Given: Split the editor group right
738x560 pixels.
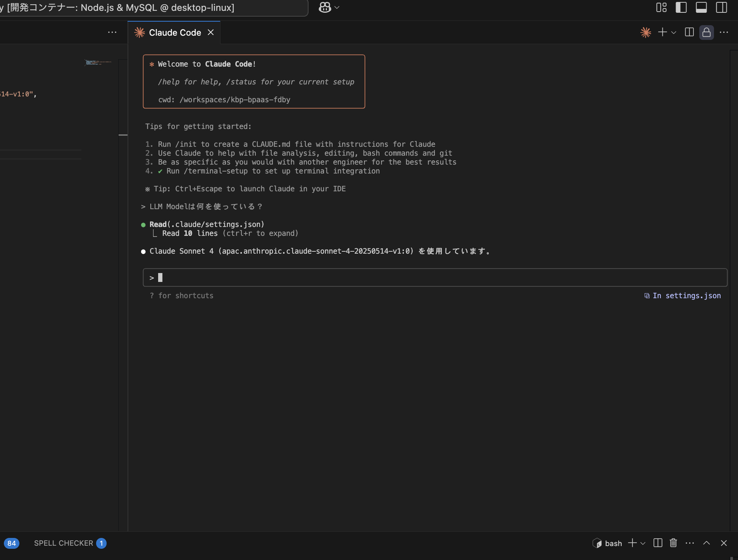Looking at the screenshot, I should tap(689, 33).
